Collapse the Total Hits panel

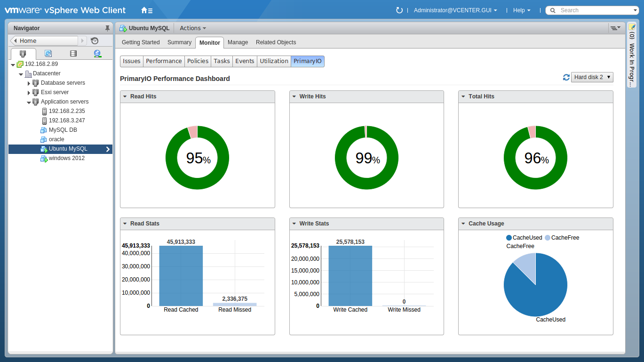463,97
